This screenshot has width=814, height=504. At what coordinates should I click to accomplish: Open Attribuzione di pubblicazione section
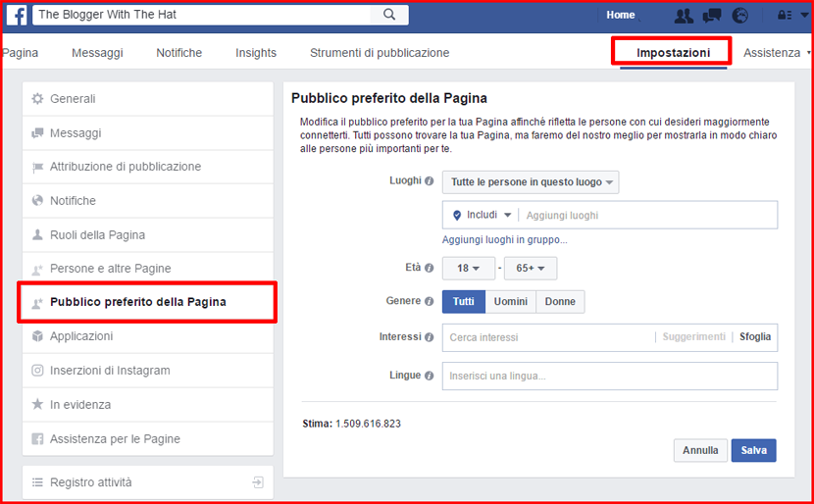click(148, 167)
